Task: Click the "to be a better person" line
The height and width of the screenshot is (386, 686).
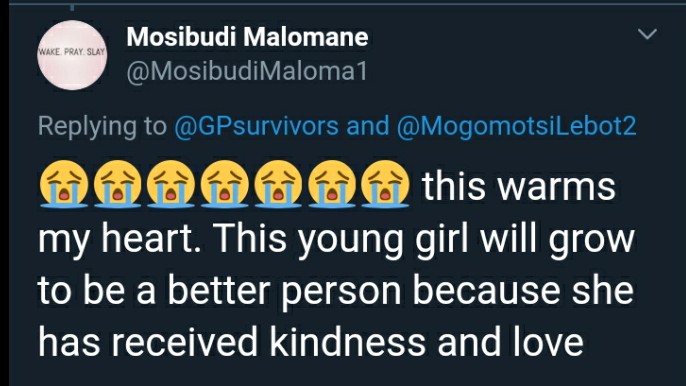Action: [336, 290]
